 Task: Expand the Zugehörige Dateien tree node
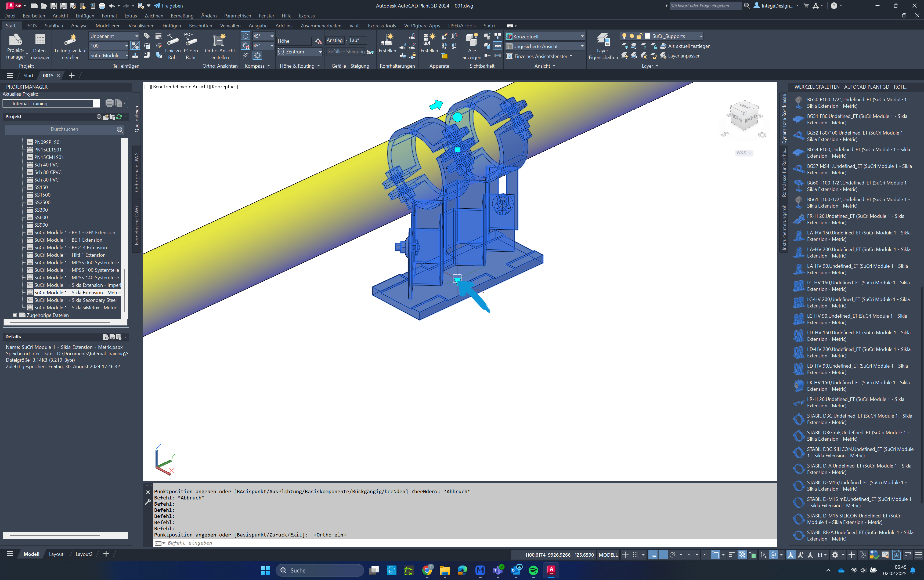15,315
